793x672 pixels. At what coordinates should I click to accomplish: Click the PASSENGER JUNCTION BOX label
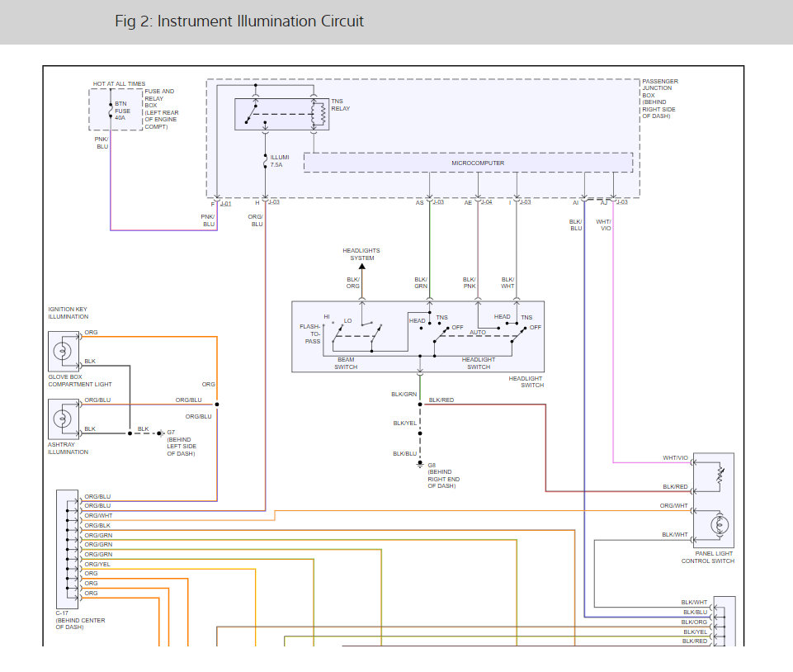coord(660,98)
